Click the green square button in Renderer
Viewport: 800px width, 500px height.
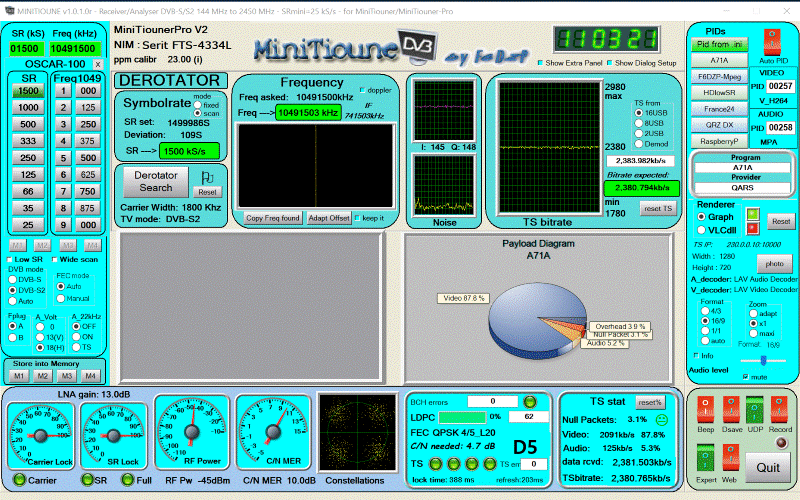pyautogui.click(x=753, y=213)
